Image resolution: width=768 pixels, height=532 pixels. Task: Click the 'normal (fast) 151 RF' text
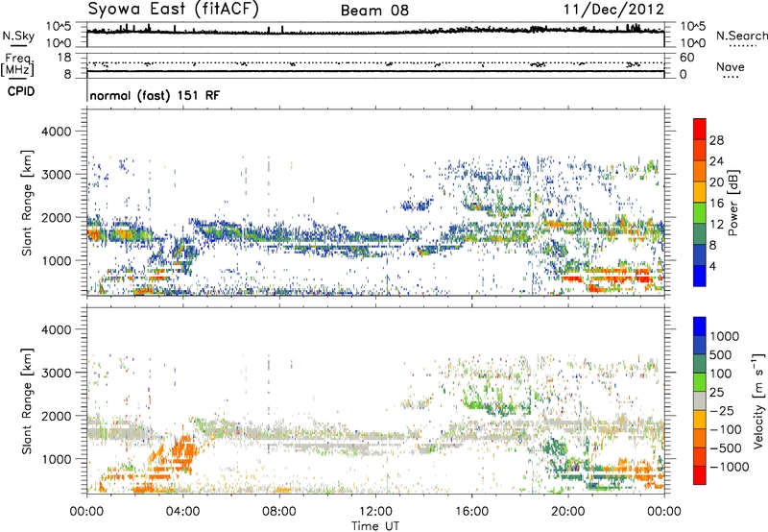point(155,95)
